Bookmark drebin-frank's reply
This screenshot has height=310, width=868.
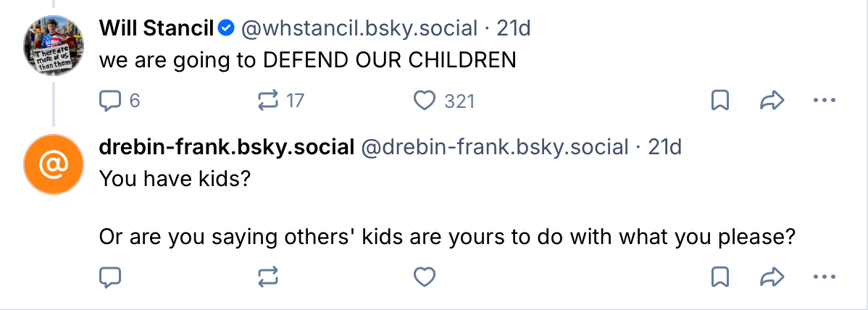(719, 276)
